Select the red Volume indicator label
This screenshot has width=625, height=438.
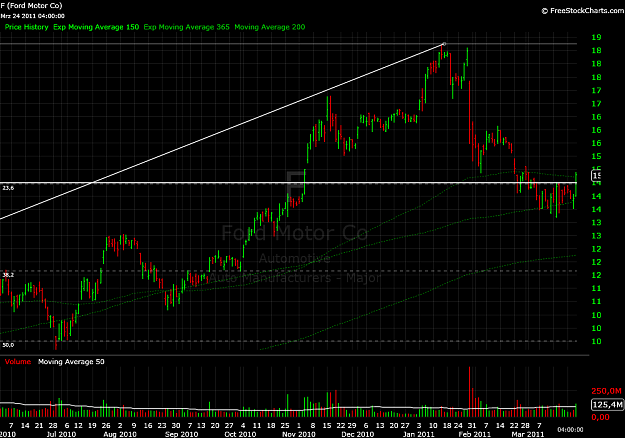tap(18, 361)
